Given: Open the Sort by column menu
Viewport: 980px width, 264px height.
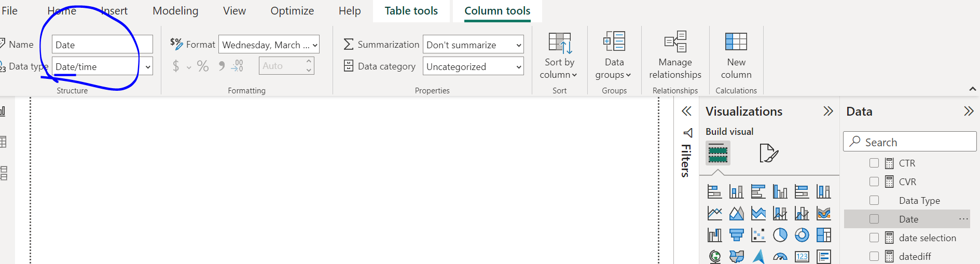Looking at the screenshot, I should pos(559,55).
